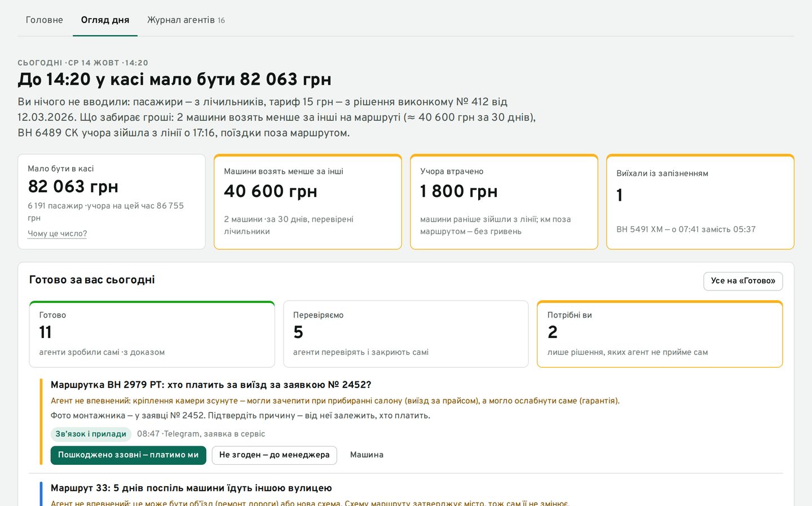Open the 'Мало бути в касі' card
Viewport: 812px width, 506px height.
coord(112,201)
